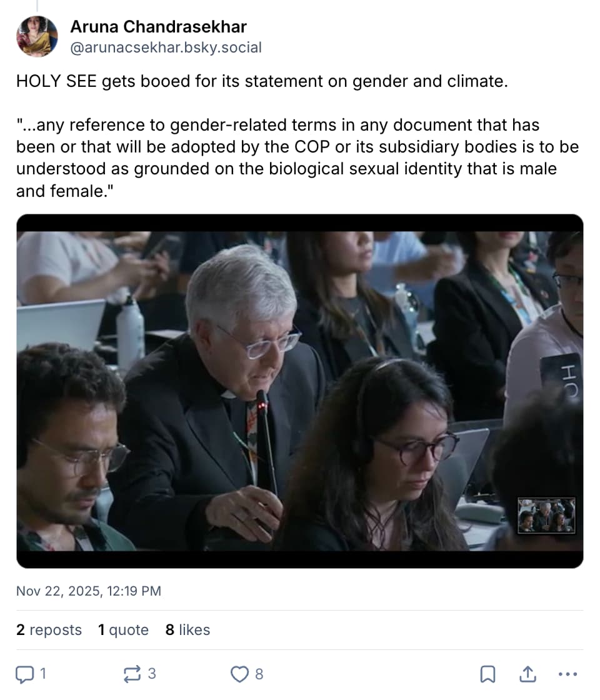Click the picture-in-picture preview inside the video

547,516
